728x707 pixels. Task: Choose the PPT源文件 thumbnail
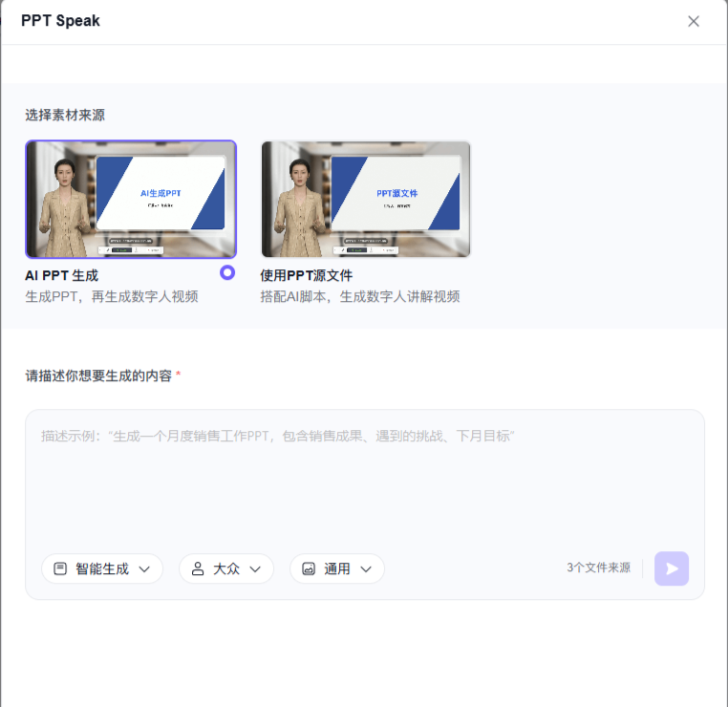tap(366, 199)
